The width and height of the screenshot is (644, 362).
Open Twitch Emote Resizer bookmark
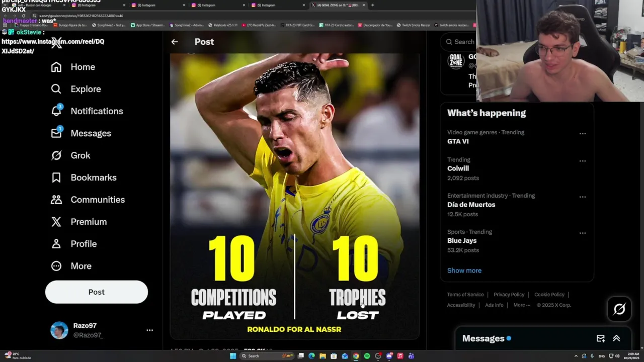pos(414,25)
